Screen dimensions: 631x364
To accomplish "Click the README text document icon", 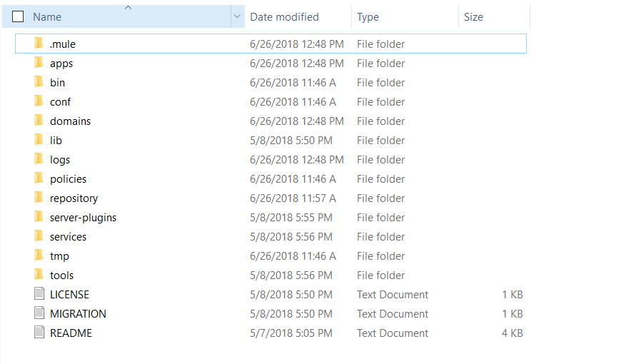I will 39,333.
